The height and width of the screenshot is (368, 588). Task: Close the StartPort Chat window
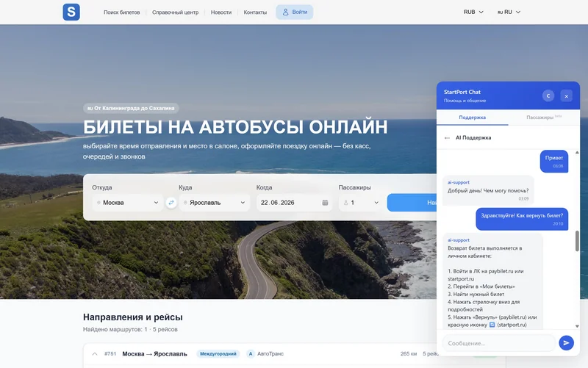pos(566,96)
